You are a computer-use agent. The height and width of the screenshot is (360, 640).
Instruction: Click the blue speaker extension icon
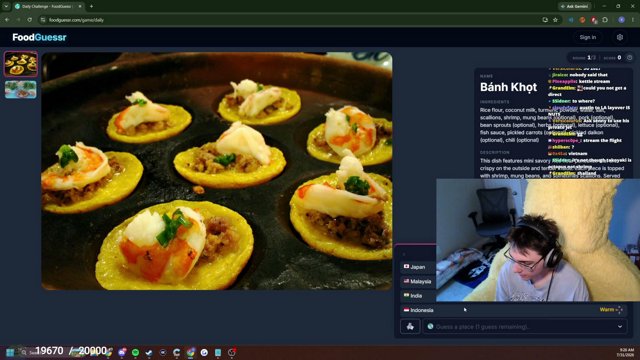tap(571, 20)
